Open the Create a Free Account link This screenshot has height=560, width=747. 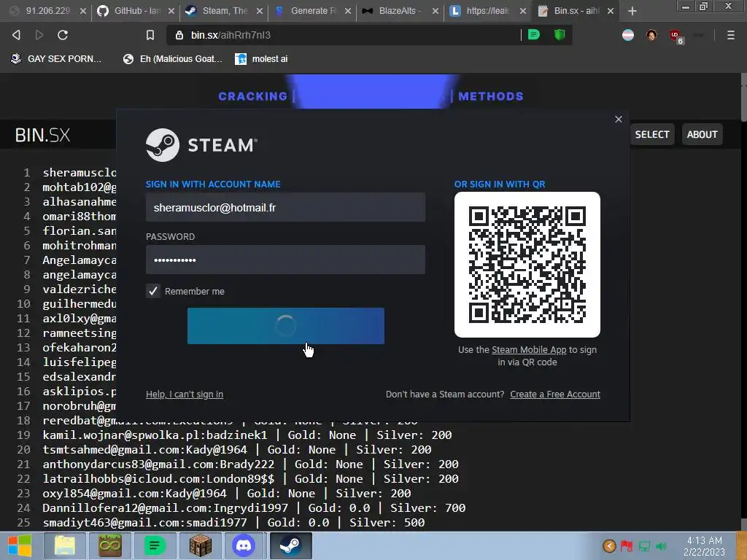pyautogui.click(x=555, y=394)
